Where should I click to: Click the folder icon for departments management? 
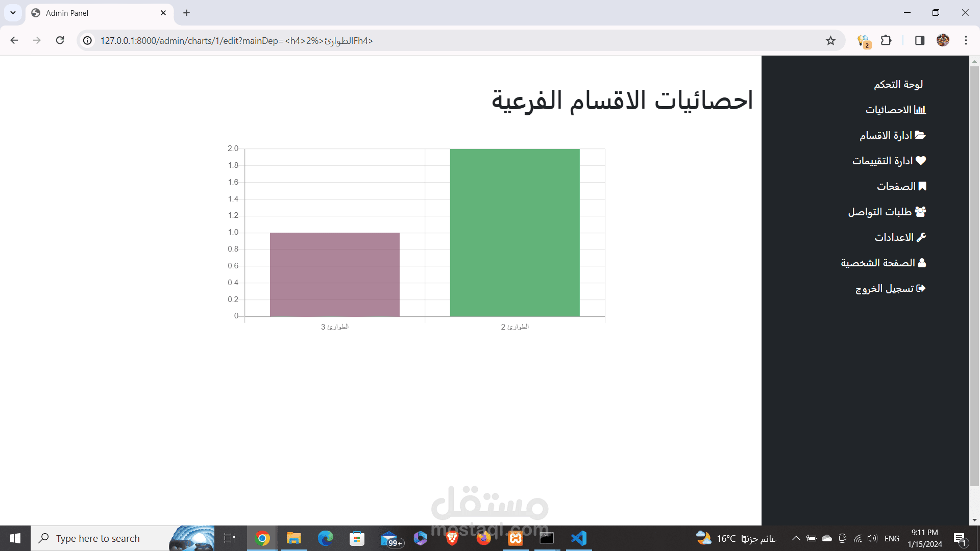click(920, 135)
